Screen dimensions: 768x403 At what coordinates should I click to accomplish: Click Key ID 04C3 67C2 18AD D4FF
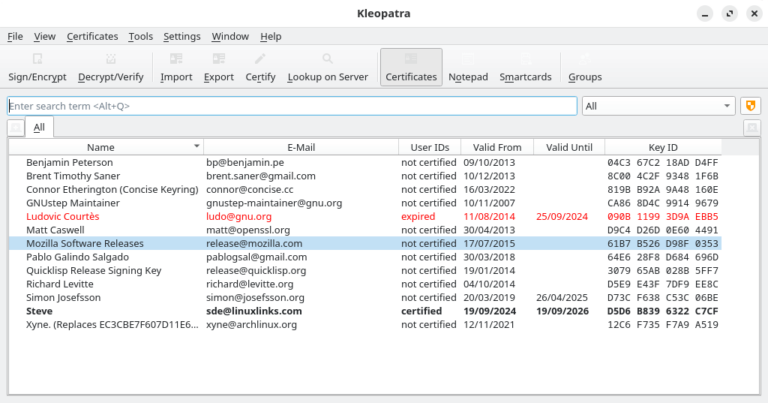coord(663,163)
